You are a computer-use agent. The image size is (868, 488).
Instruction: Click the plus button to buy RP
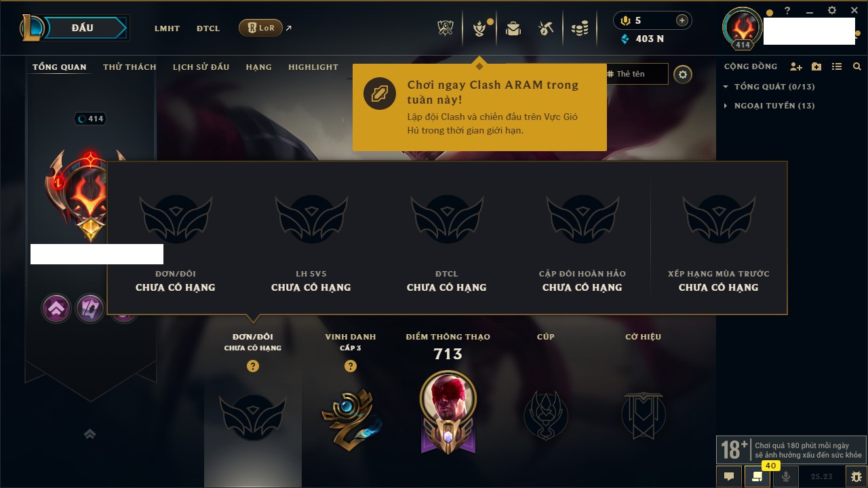[682, 20]
